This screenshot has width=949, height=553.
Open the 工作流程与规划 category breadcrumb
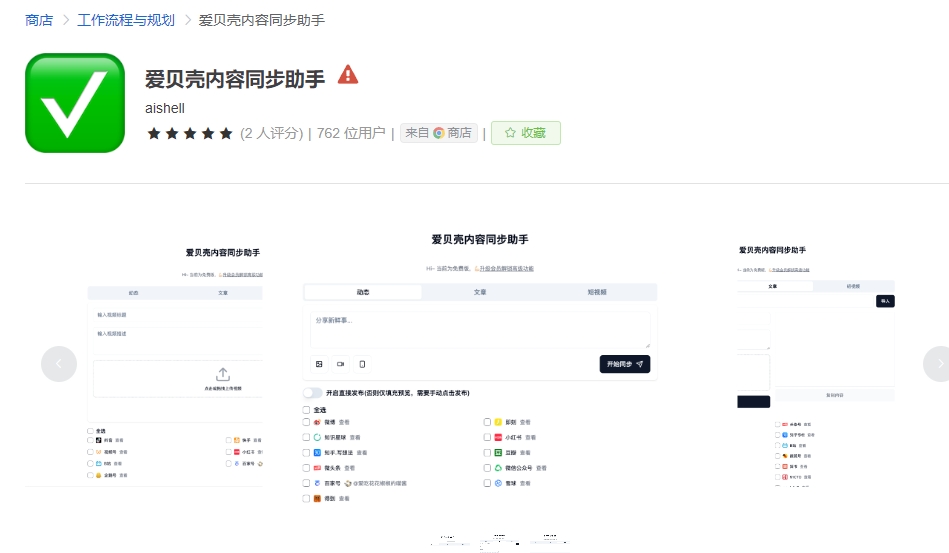pyautogui.click(x=126, y=20)
